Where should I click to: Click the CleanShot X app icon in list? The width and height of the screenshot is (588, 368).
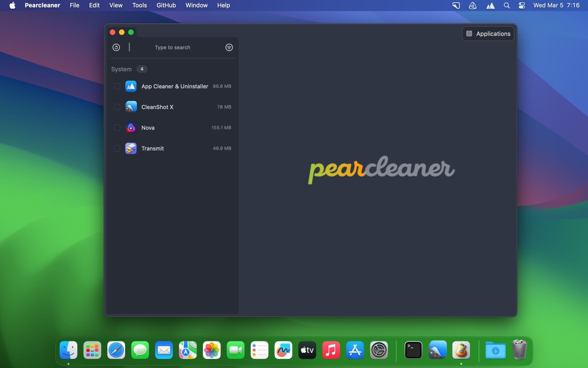131,107
